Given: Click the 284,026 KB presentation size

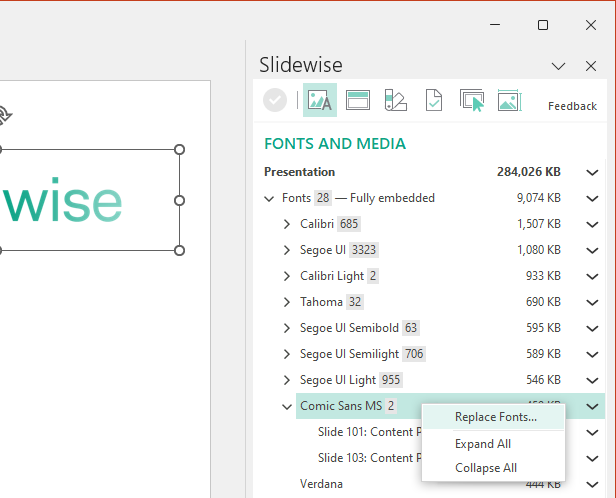Looking at the screenshot, I should 528,172.
